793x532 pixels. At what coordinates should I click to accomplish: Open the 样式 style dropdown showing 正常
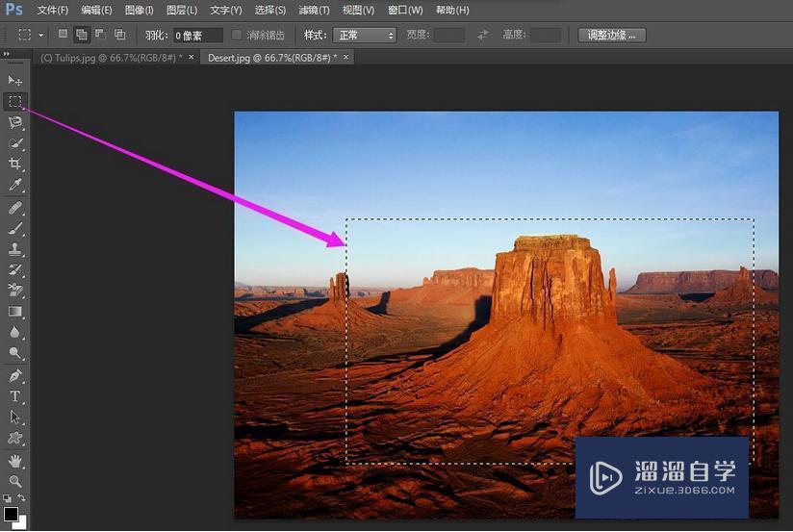pyautogui.click(x=364, y=35)
